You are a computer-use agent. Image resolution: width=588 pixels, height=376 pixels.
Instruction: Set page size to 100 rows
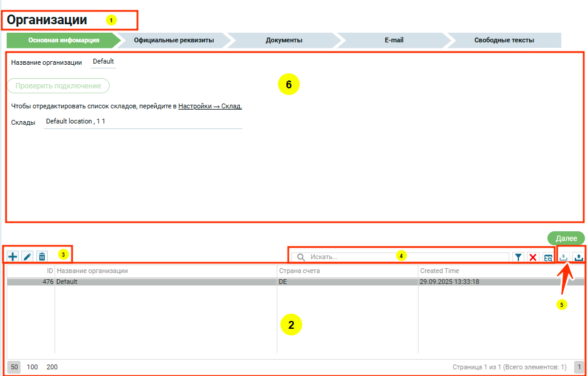click(32, 367)
